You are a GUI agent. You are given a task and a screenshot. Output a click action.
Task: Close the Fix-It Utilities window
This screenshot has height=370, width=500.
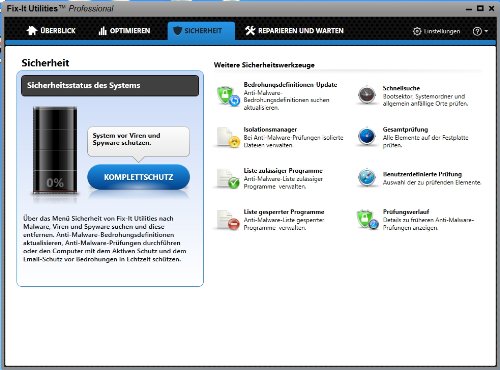491,8
